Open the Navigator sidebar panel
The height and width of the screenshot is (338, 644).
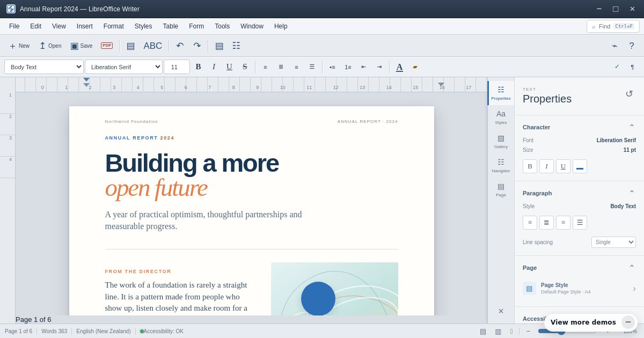tap(501, 165)
